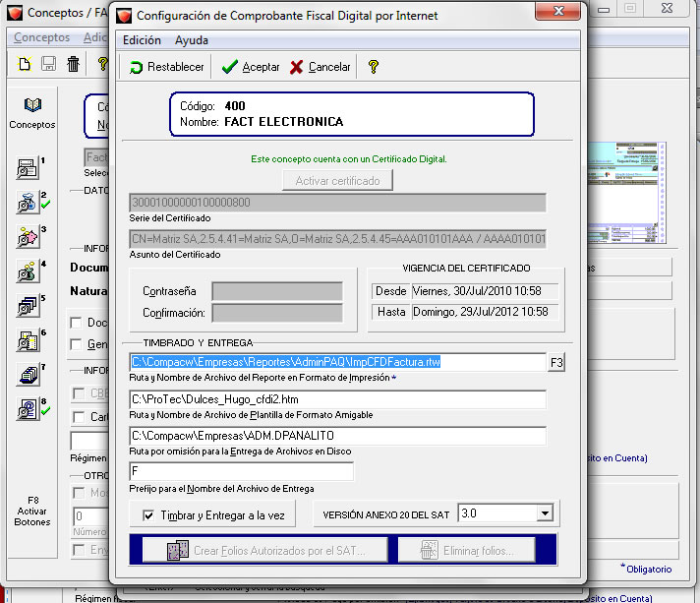The width and height of the screenshot is (700, 603).
Task: Toggle the checkbox beginning with 'Gen' behind the dialog
Action: (76, 343)
